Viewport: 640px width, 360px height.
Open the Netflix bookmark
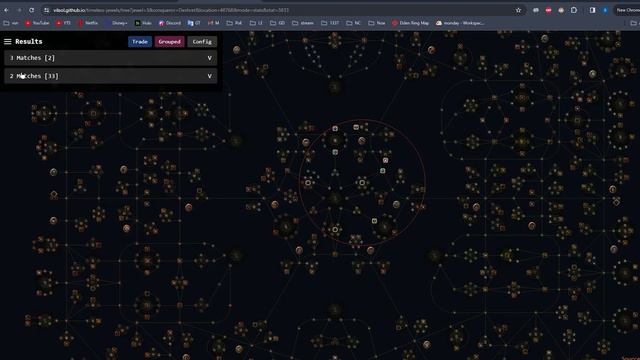click(x=88, y=23)
